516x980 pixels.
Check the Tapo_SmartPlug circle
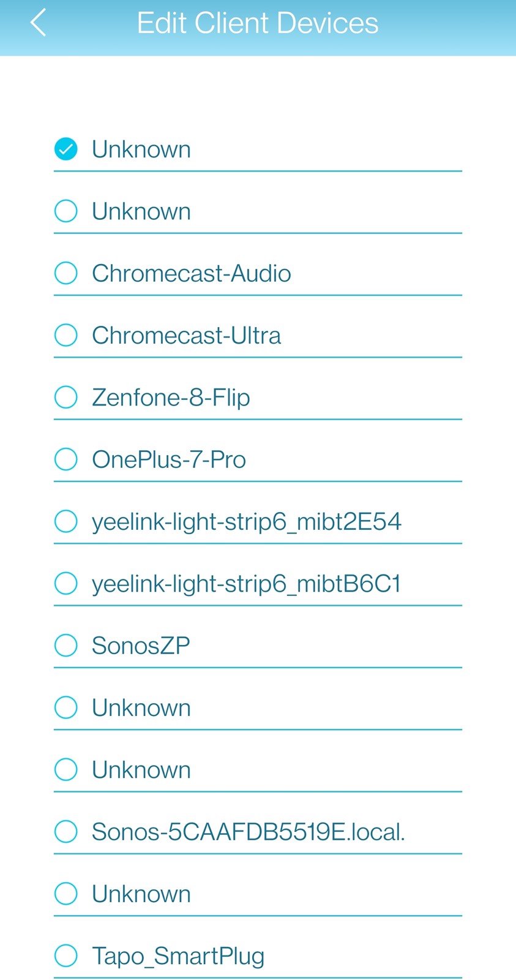coord(65,956)
